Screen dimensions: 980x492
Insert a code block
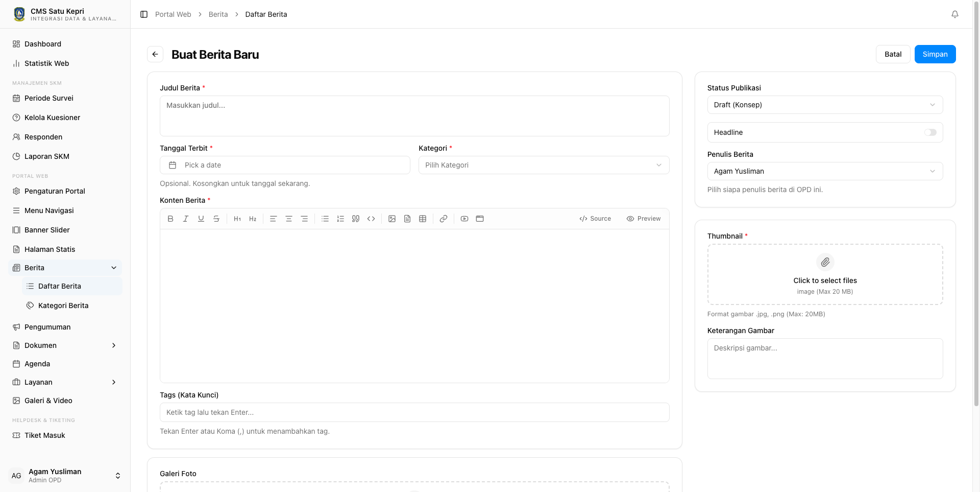(371, 219)
